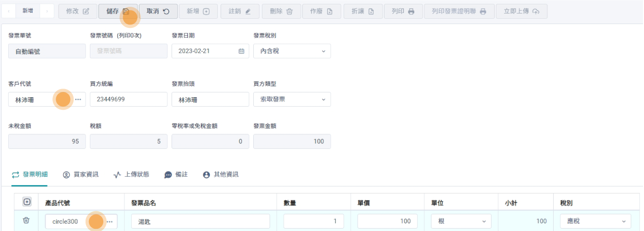The width and height of the screenshot is (644, 231).
Task: Open the 其他資訊 tab
Action: 221,175
